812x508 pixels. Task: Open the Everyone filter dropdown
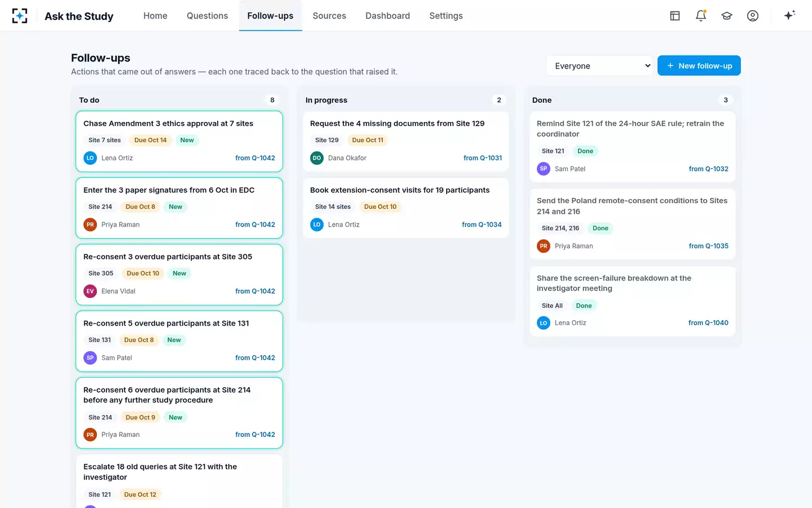click(599, 65)
